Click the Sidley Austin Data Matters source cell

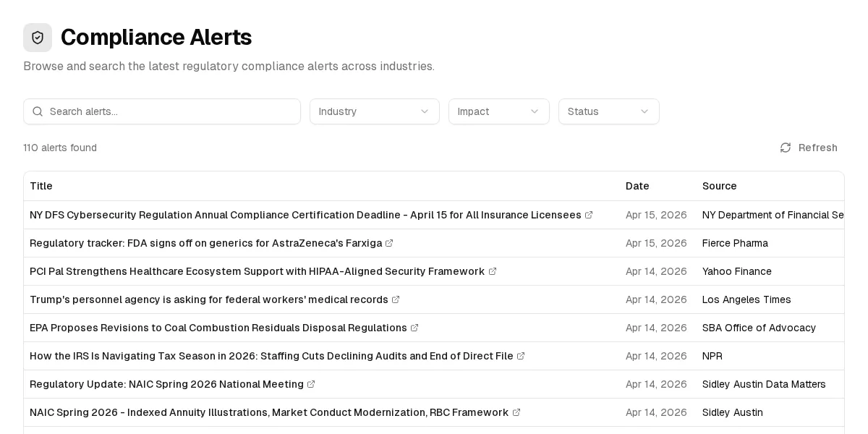tap(764, 384)
